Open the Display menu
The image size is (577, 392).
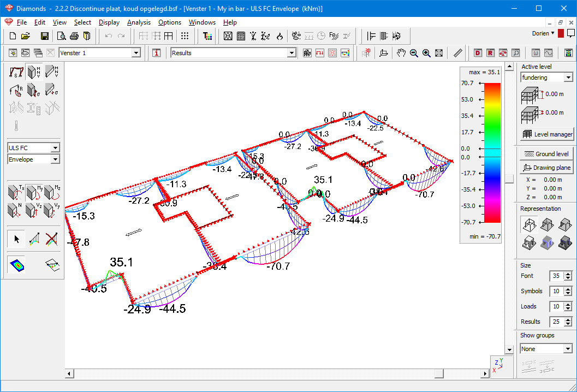pyautogui.click(x=109, y=22)
